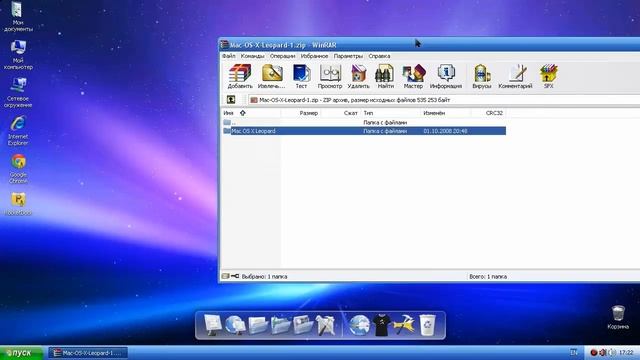Sort by the CRC32 column header
Viewport: 640px width, 360px height.
[489, 113]
